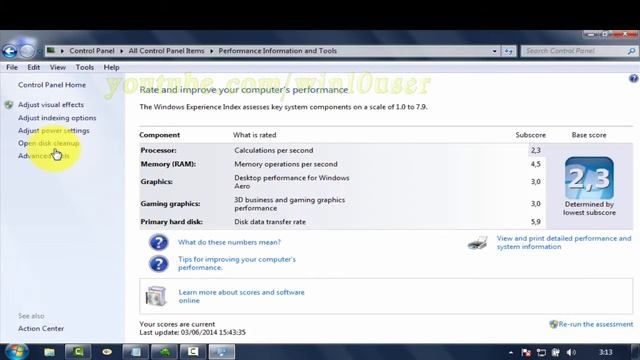
Task: Click the 4,5 memory subscore
Action: (x=536, y=164)
